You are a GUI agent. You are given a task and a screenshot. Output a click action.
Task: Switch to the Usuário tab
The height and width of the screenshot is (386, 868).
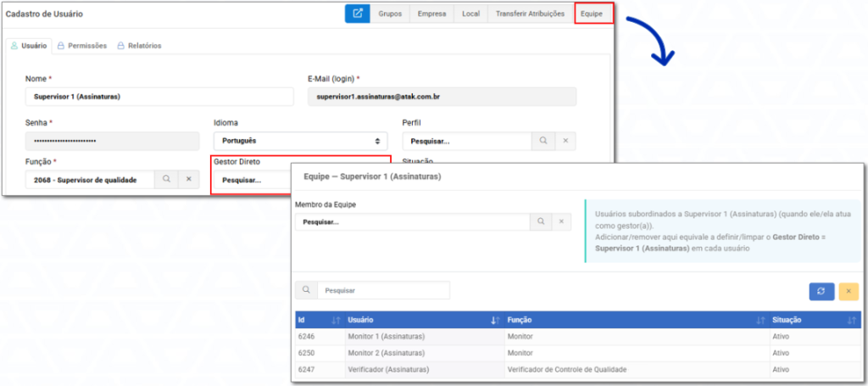pyautogui.click(x=30, y=46)
